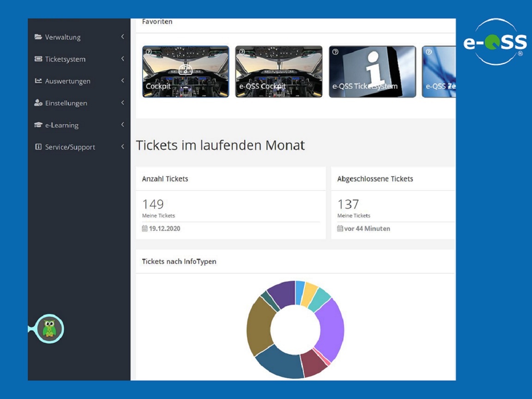
Task: Open the Einstellungen menu item
Action: pyautogui.click(x=79, y=103)
